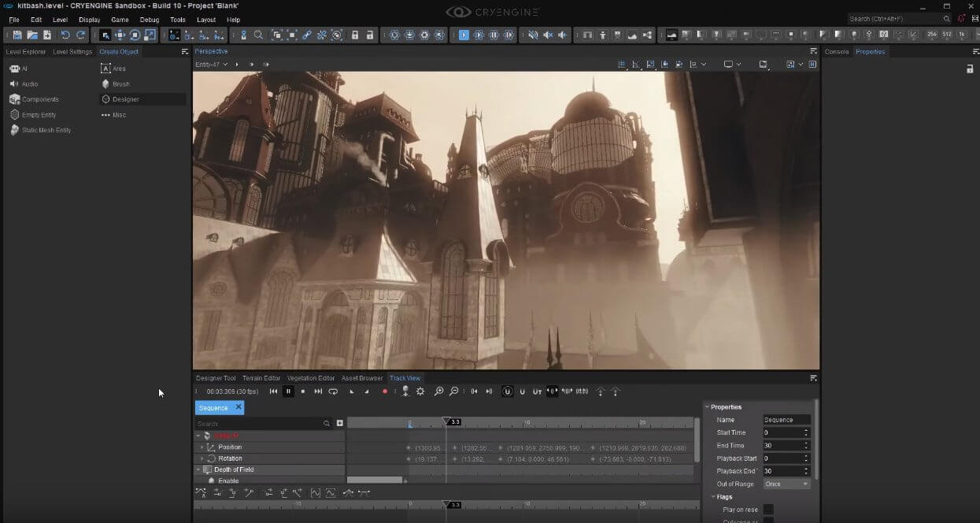This screenshot has width=980, height=523.
Task: Switch to the Asset Browser tab
Action: coord(361,378)
